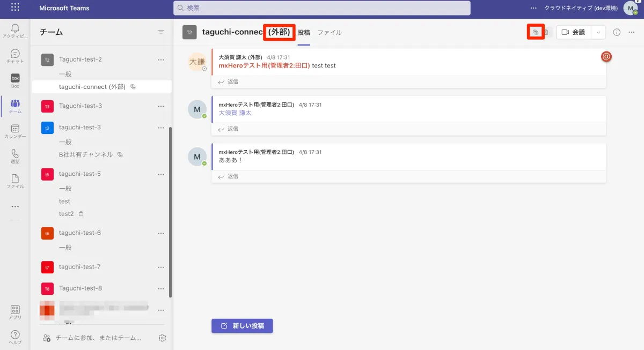Image resolution: width=644 pixels, height=350 pixels.
Task: Open the Box app in sidebar
Action: point(15,80)
